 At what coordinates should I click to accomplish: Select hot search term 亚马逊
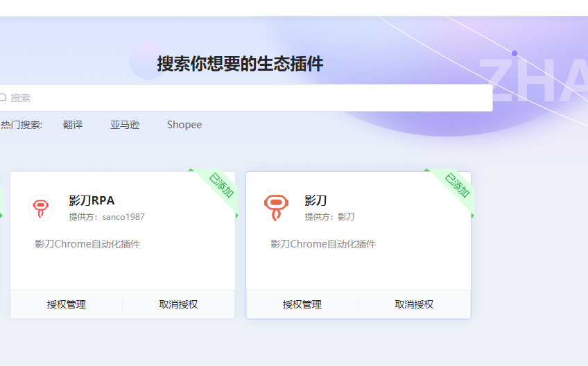point(125,125)
